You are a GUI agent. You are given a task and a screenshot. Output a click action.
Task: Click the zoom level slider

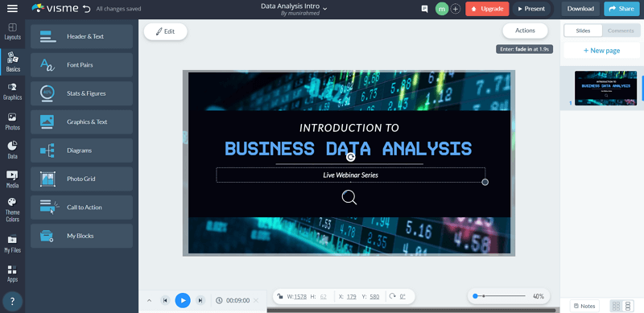(x=500, y=296)
